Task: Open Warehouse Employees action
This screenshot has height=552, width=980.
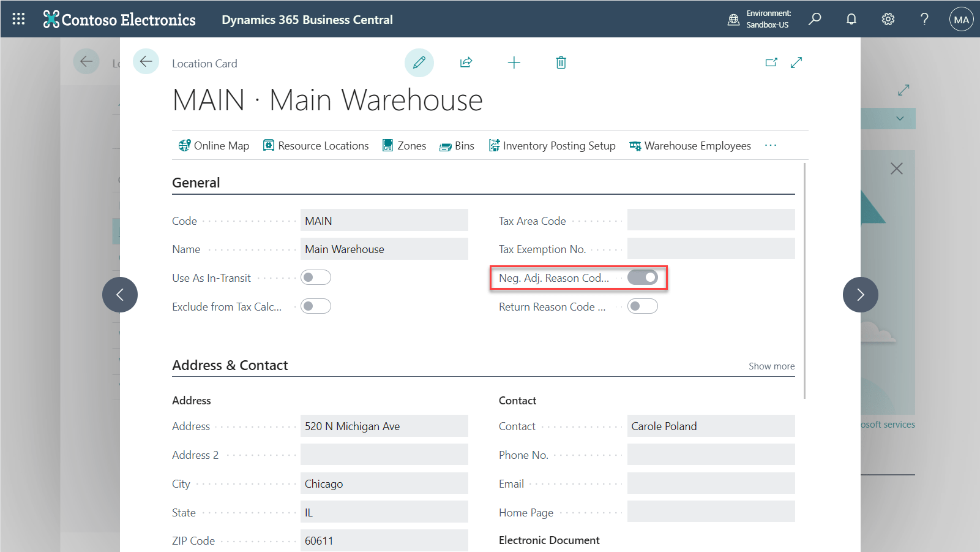Action: (x=690, y=146)
